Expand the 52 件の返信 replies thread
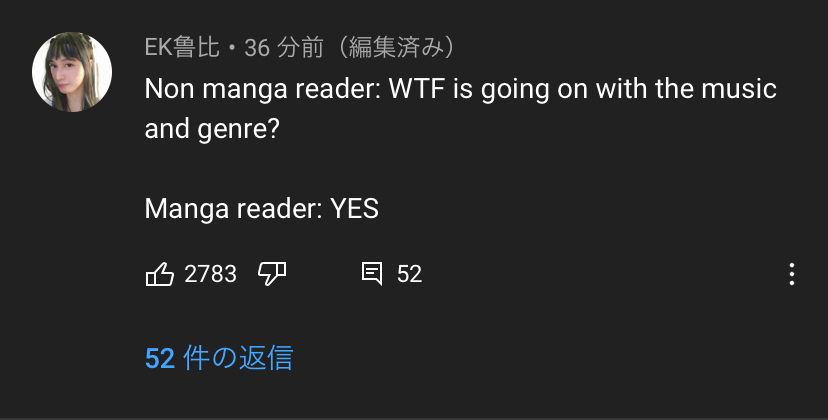The image size is (828, 420). [x=219, y=358]
